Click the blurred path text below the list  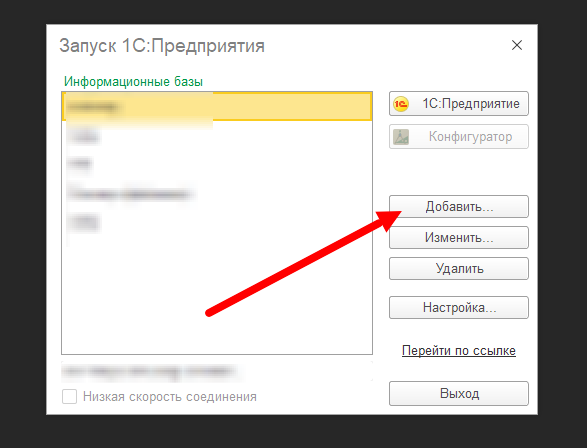149,371
